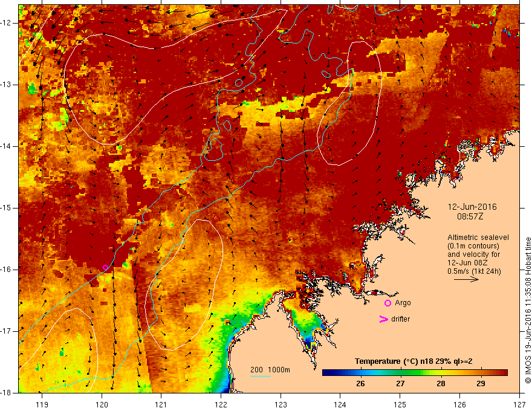Click the '12-Jun 08Z' caption line
Viewport: 532px width, 411px height.
click(x=469, y=263)
